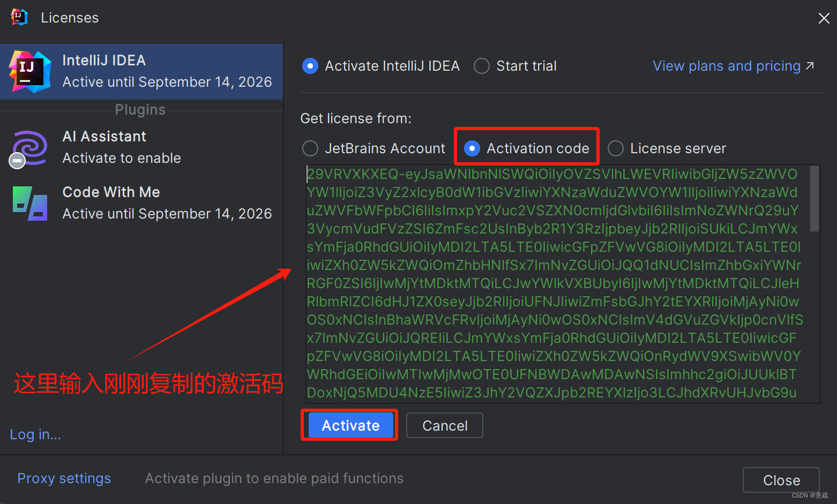Screen dimensions: 837x504
Task: Select the Start trial radio button
Action: 482,66
